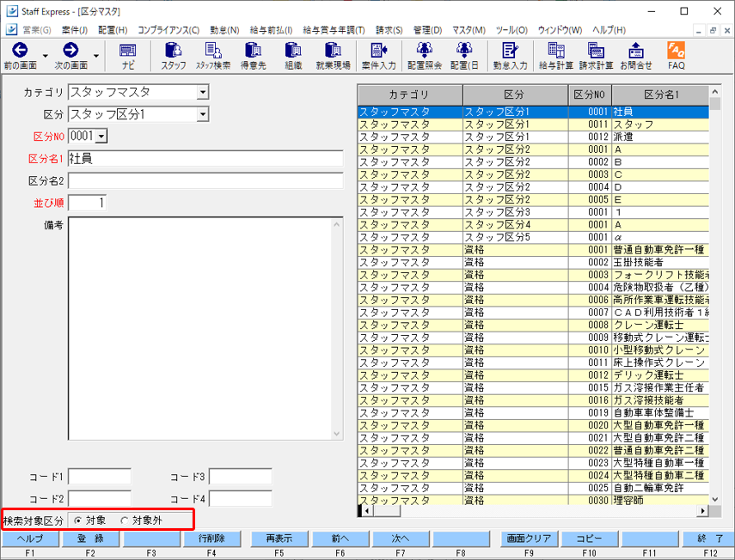Expand the 区分NO dropdown
The height and width of the screenshot is (560, 735).
pyautogui.click(x=102, y=137)
